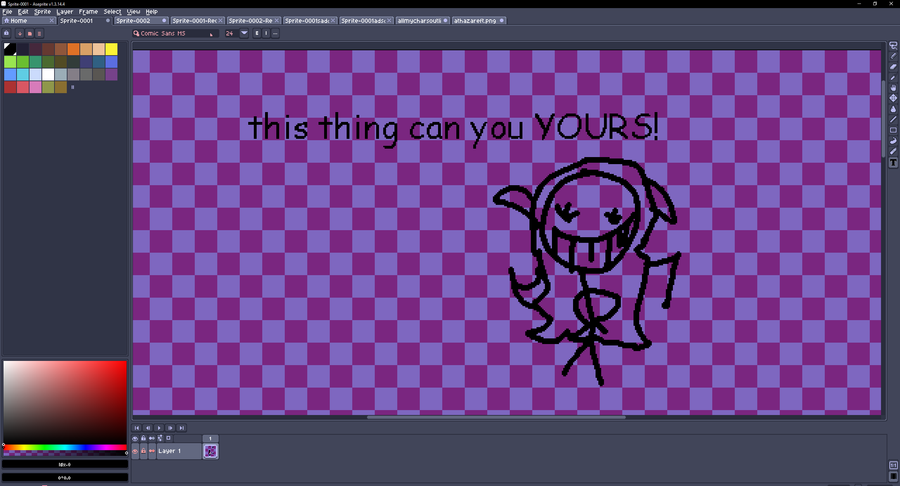Select the Text tool
This screenshot has width=900, height=486.
(893, 163)
